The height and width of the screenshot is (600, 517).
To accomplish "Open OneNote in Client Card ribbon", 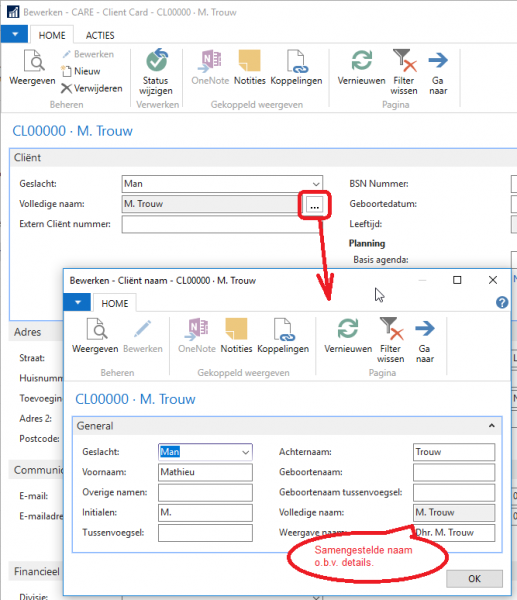I will [210, 67].
